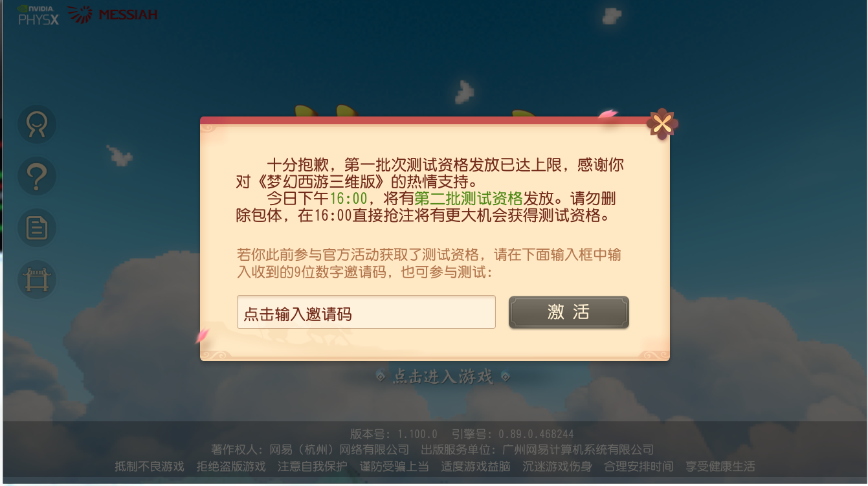Image resolution: width=868 pixels, height=486 pixels.
Task: Click the Messiah engine logo
Action: tap(113, 14)
